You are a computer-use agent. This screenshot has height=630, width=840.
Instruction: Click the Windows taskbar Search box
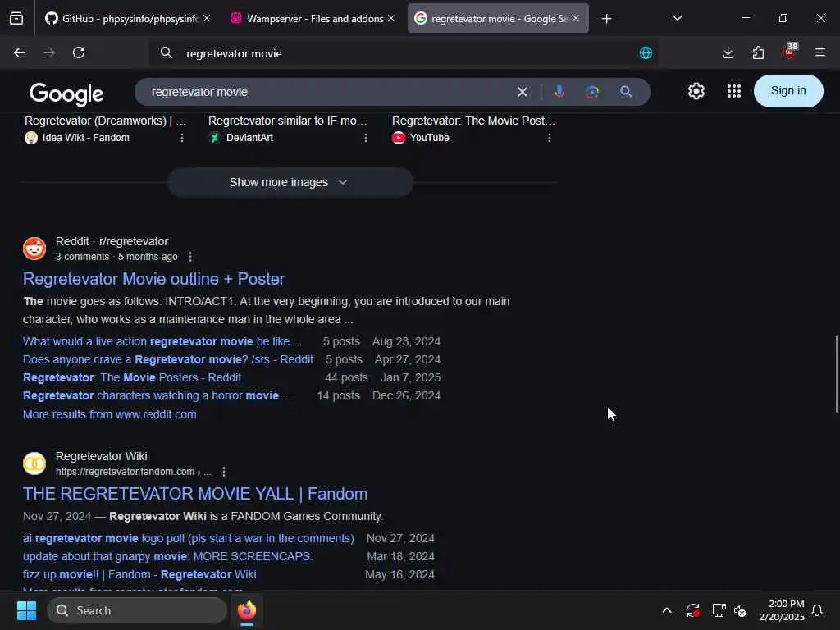pyautogui.click(x=137, y=610)
